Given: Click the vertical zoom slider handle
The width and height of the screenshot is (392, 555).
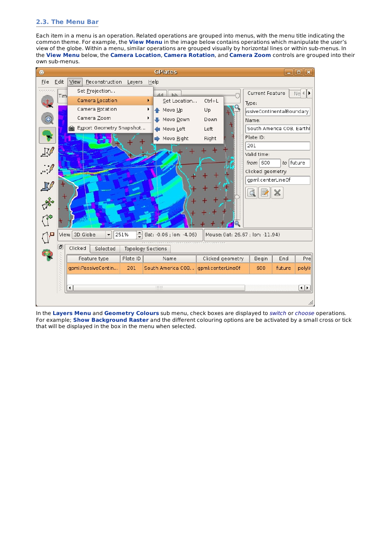Looking at the screenshot, I should [x=237, y=197].
